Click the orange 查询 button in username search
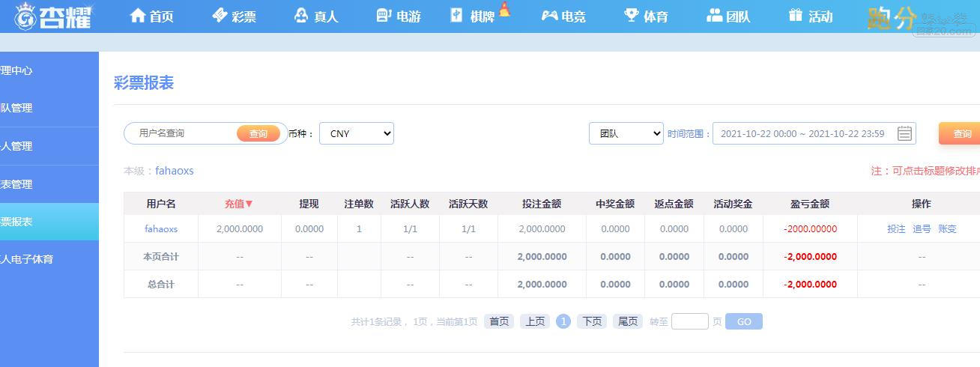The height and width of the screenshot is (367, 980). pyautogui.click(x=258, y=133)
